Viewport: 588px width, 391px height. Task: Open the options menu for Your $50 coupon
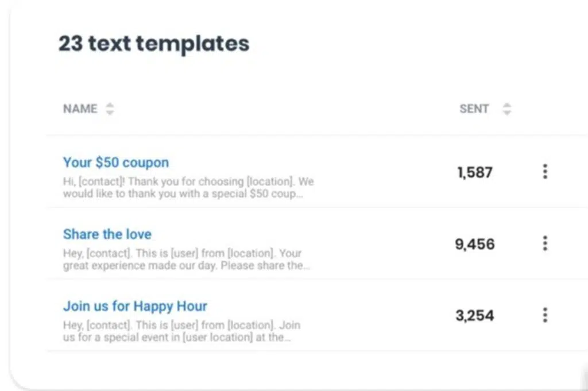tap(544, 172)
